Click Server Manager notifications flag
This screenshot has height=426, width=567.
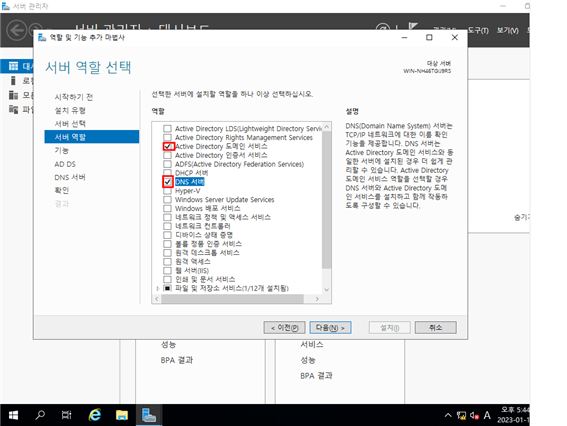click(x=413, y=27)
